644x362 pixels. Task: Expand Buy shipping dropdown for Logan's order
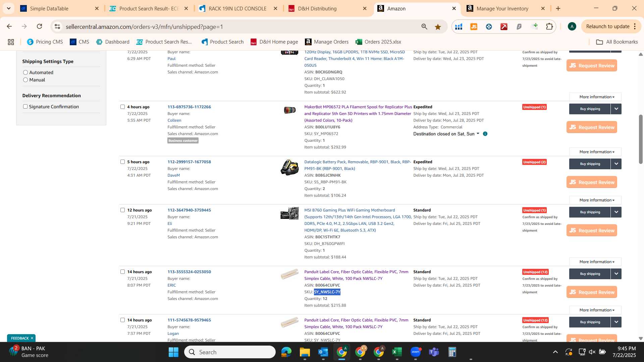(616, 322)
